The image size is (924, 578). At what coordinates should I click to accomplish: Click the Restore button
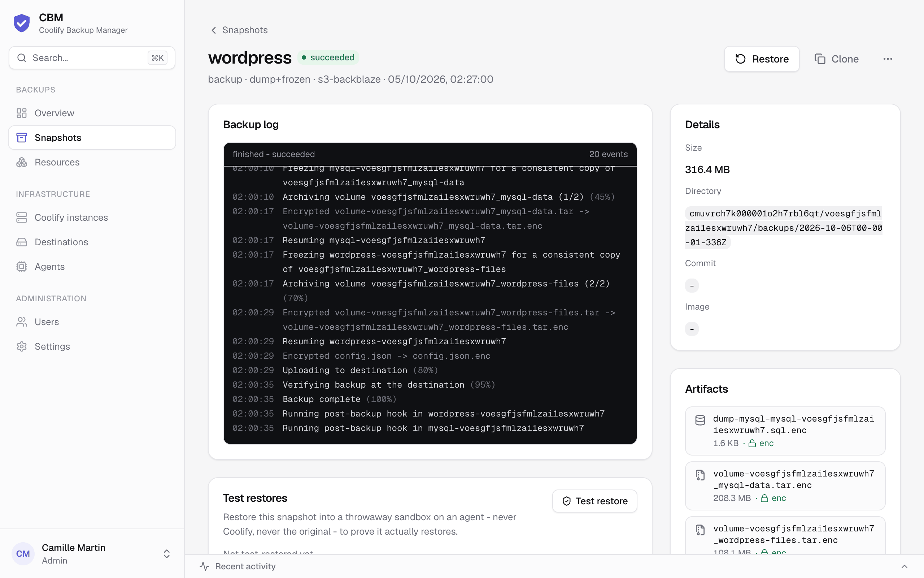(762, 59)
